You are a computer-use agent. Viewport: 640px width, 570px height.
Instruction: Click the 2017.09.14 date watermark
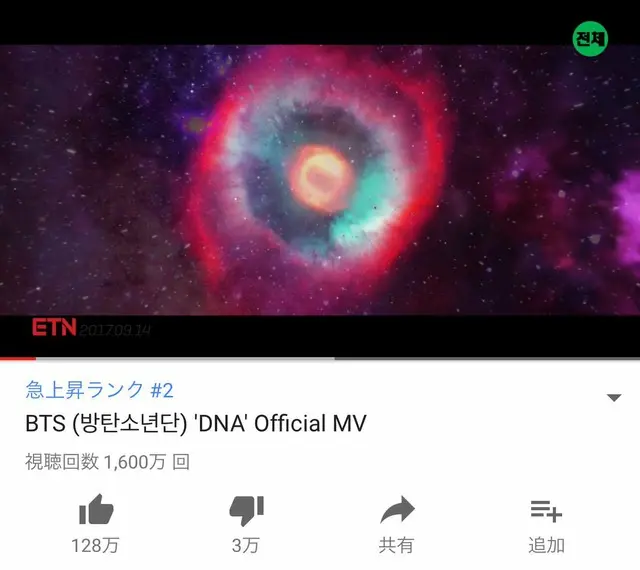click(x=114, y=330)
